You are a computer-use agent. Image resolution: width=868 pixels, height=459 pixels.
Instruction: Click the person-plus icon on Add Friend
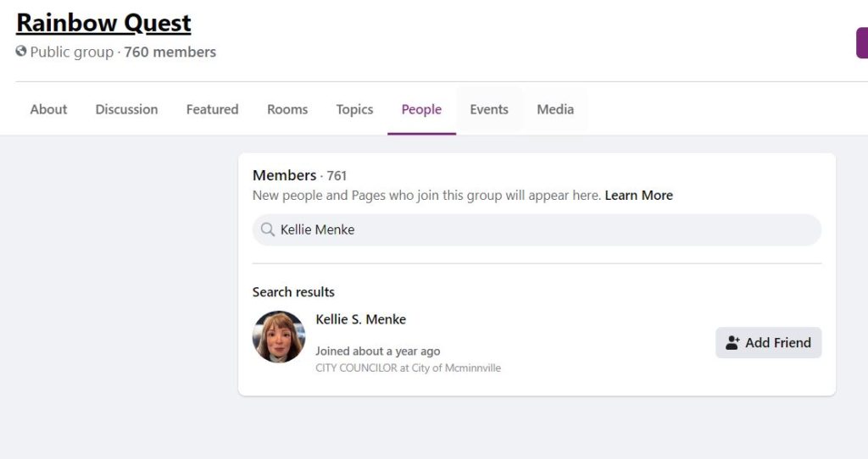pos(732,343)
